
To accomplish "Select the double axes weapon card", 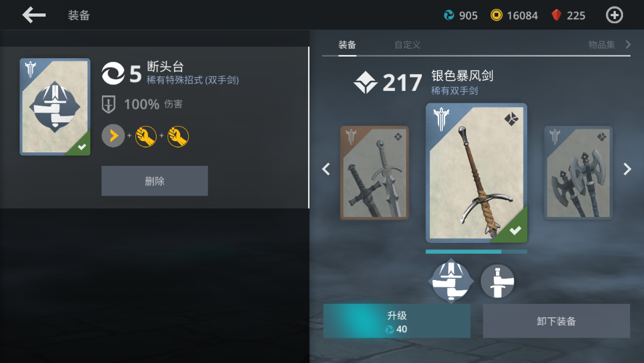I will coord(578,173).
